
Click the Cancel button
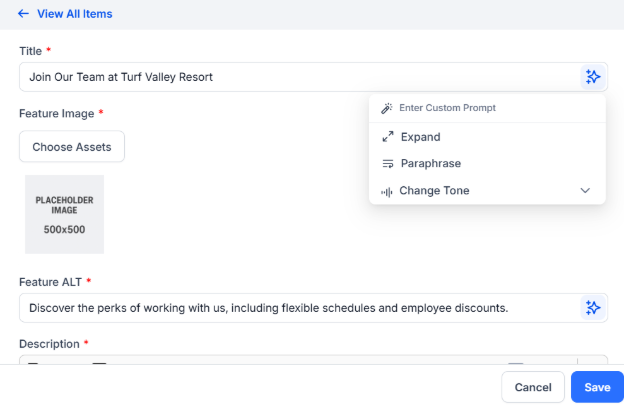pos(533,387)
